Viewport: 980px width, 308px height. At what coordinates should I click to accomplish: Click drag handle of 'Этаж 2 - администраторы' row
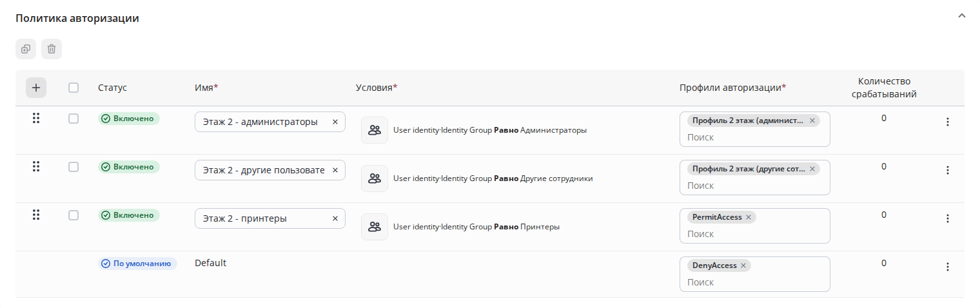tap(36, 119)
